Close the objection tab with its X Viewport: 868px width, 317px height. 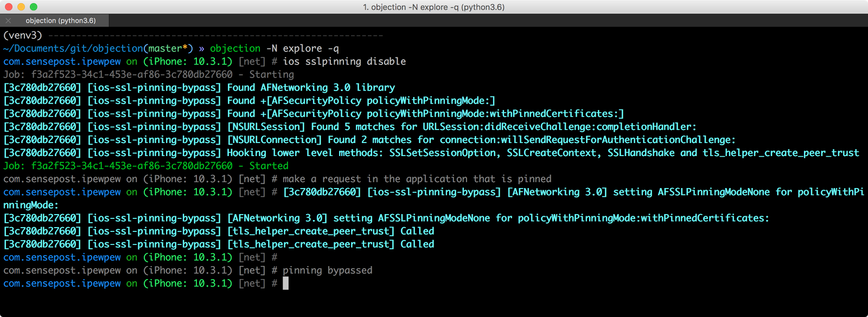[x=8, y=21]
